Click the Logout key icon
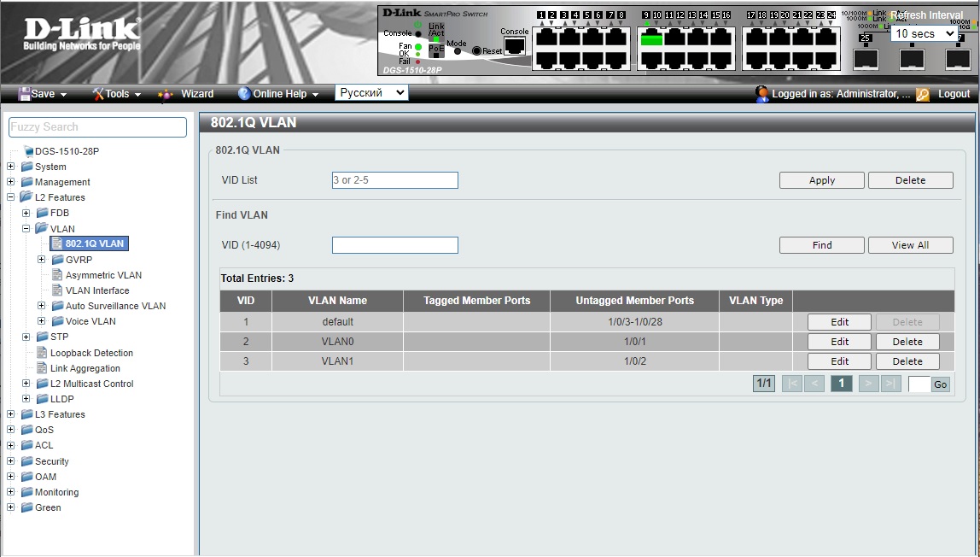The width and height of the screenshot is (980, 557). click(923, 94)
